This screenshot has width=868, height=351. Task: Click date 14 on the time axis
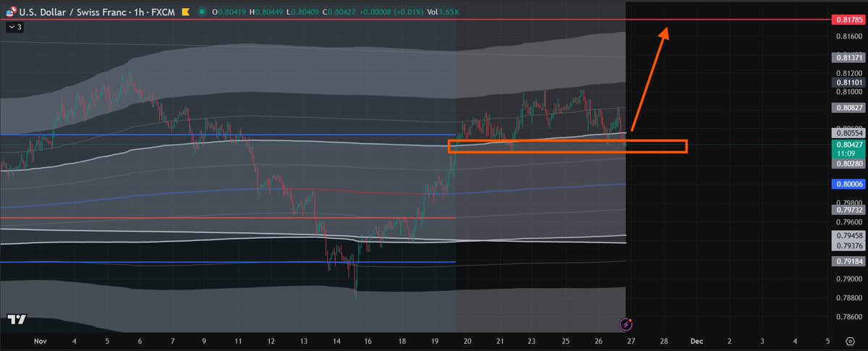[x=336, y=340]
